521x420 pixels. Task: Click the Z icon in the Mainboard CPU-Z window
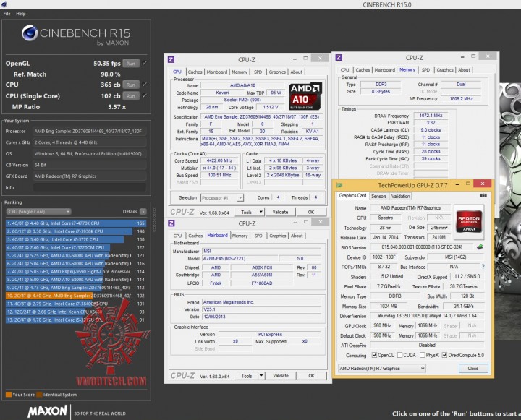coord(171,223)
